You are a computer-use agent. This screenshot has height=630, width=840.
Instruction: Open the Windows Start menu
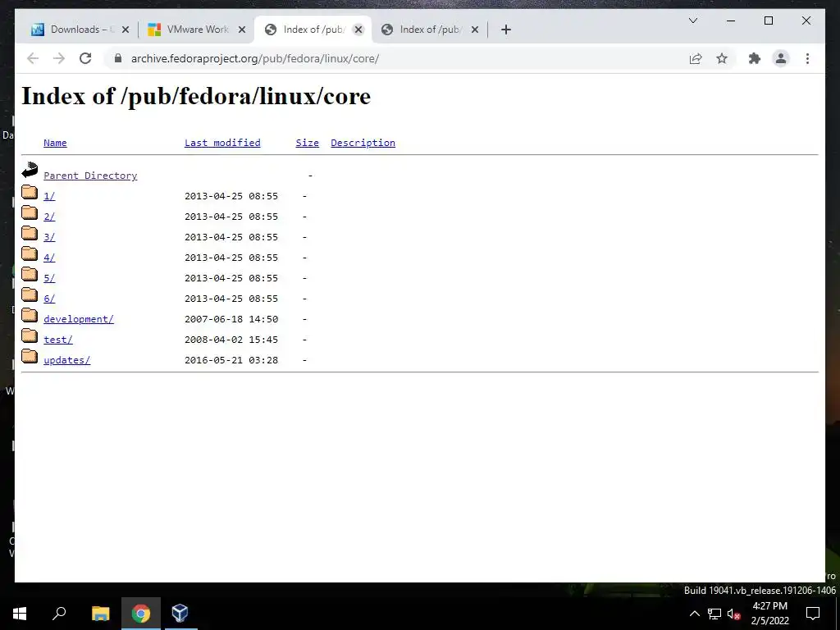(x=20, y=614)
